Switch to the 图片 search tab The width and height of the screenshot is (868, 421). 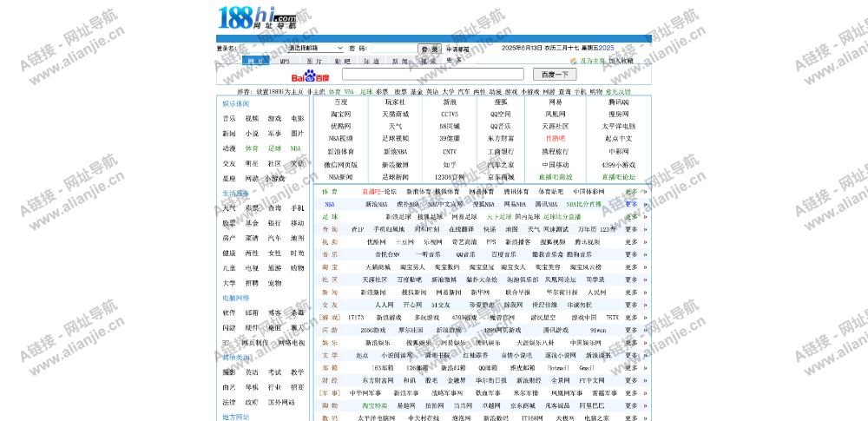314,61
